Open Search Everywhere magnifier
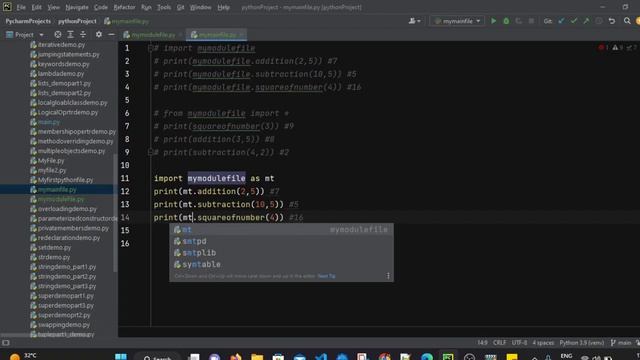 pos(627,21)
